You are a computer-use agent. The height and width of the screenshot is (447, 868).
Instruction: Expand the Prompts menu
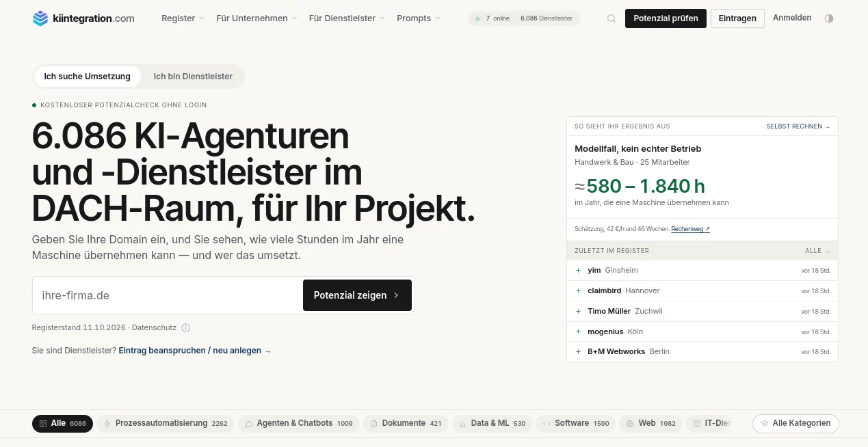pyautogui.click(x=419, y=18)
